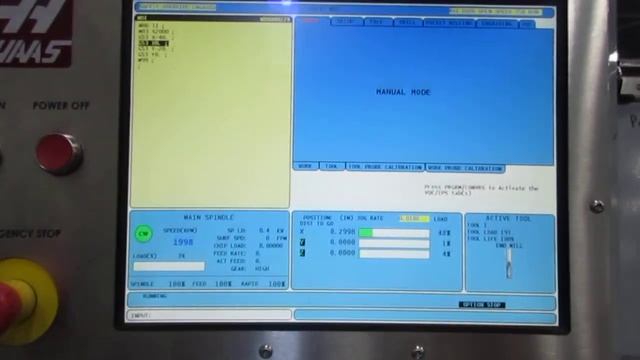This screenshot has width=640, height=360.
Task: Click the green CW spindle direction indicator
Action: [144, 234]
